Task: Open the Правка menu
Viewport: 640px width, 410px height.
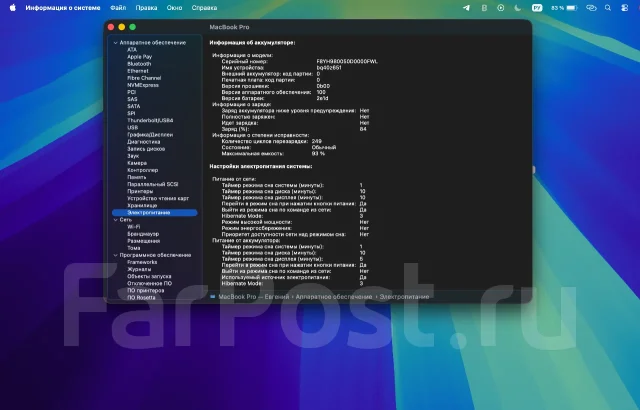Action: pos(146,8)
